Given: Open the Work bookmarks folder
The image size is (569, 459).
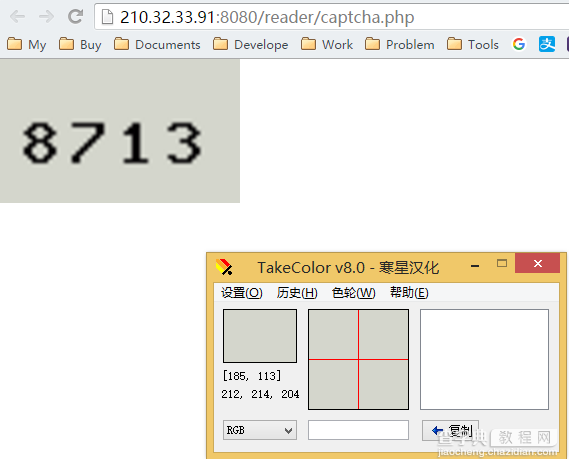Looking at the screenshot, I should coord(327,44).
